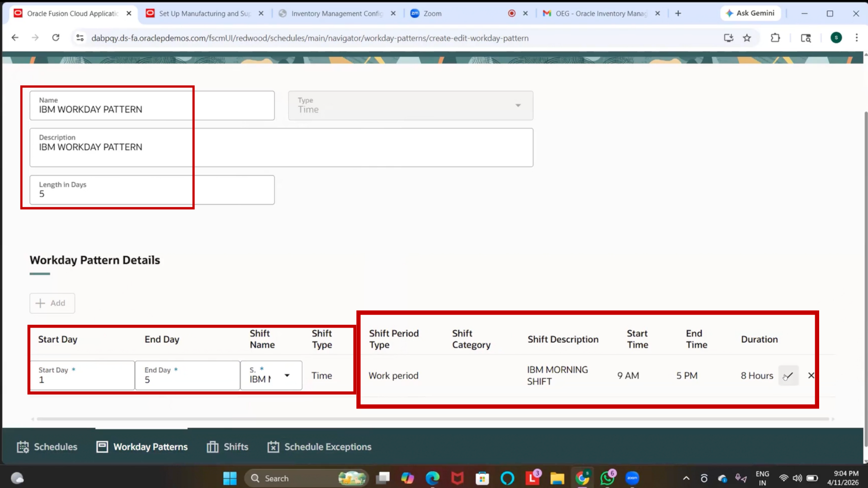This screenshot has height=488, width=868.
Task: Open the Windows Start menu
Action: [x=230, y=478]
